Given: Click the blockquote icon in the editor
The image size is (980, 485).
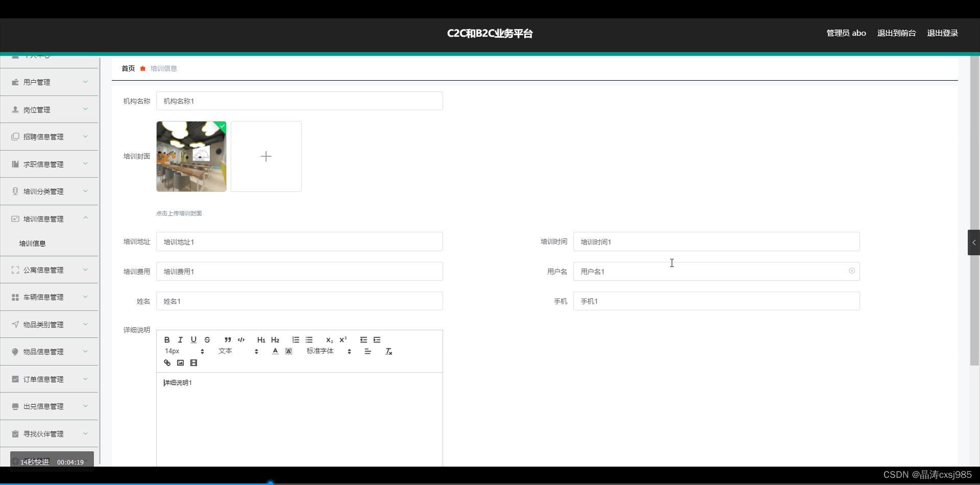Looking at the screenshot, I should (228, 339).
